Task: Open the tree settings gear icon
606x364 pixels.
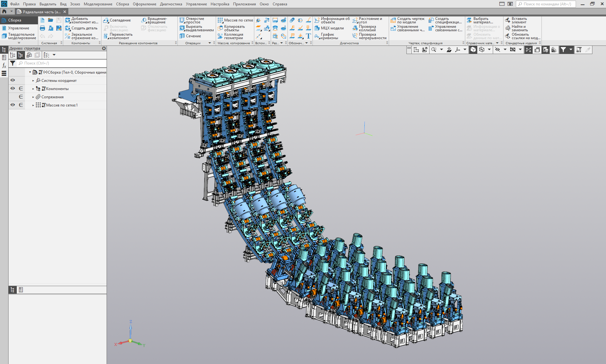Action: pos(104,48)
